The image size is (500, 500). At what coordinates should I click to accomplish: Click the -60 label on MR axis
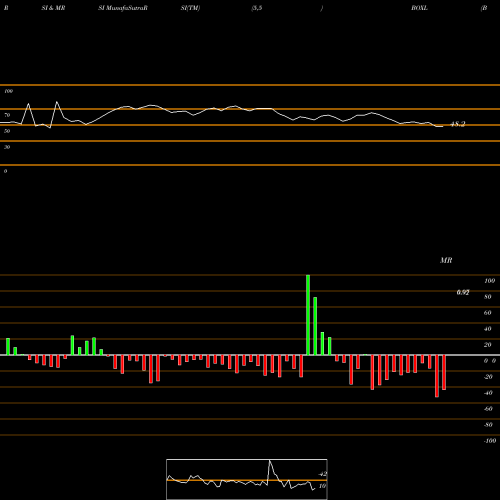click(x=488, y=409)
